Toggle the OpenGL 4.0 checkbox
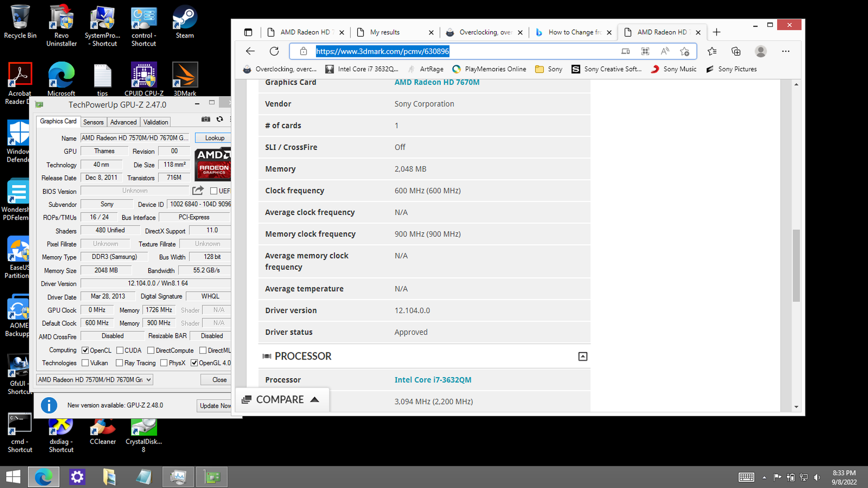This screenshot has width=868, height=488. (x=194, y=363)
